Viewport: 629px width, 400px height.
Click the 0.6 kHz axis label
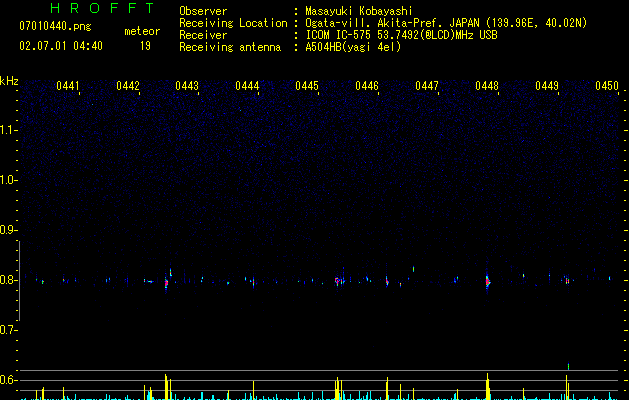point(8,380)
